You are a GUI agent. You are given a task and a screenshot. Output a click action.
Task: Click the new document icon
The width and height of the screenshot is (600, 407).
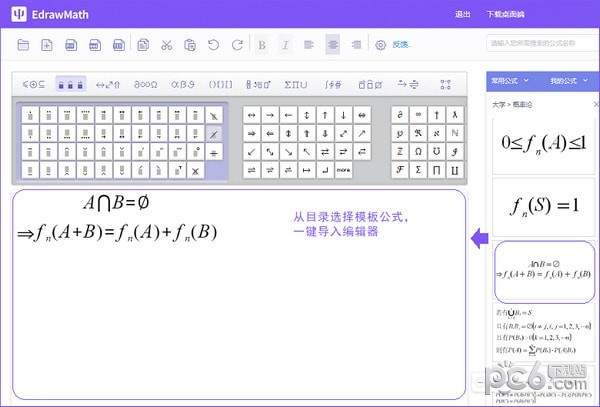[x=47, y=44]
